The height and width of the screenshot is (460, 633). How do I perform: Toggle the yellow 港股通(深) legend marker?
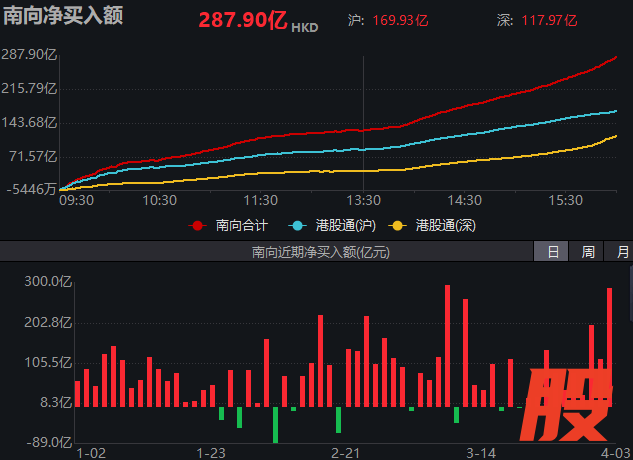(398, 225)
